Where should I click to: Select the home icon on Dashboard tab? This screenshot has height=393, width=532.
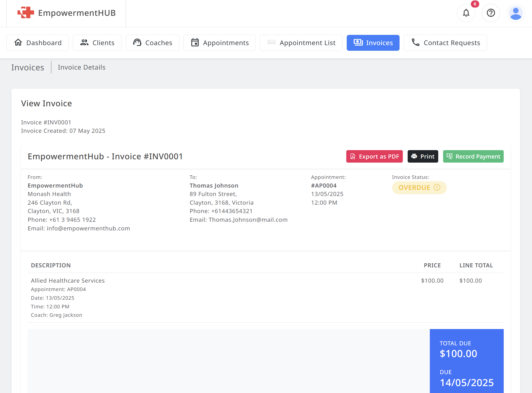[x=18, y=43]
